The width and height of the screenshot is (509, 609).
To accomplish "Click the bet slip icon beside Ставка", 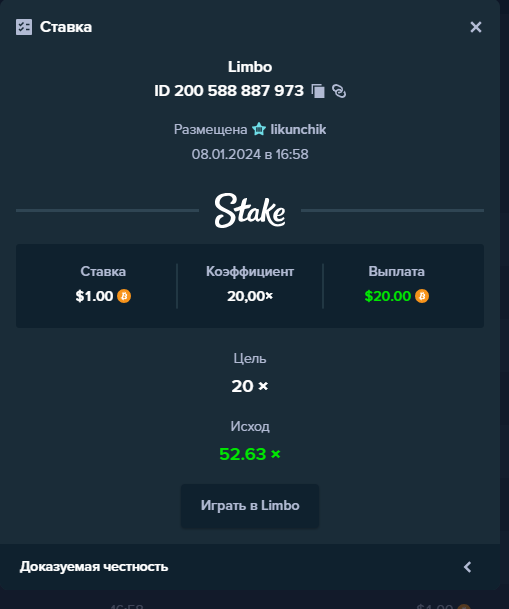I will tap(24, 27).
